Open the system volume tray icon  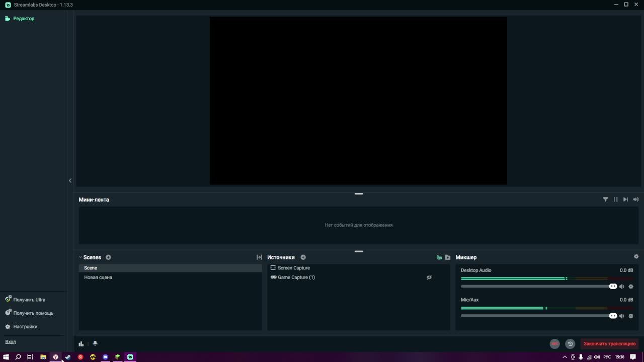597,357
